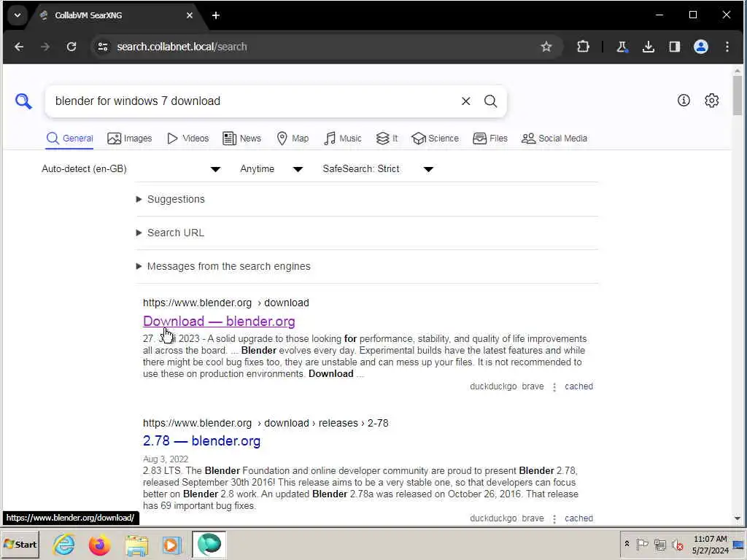Clear the search query with X icon
Viewport: 747px width, 560px height.
pos(465,101)
